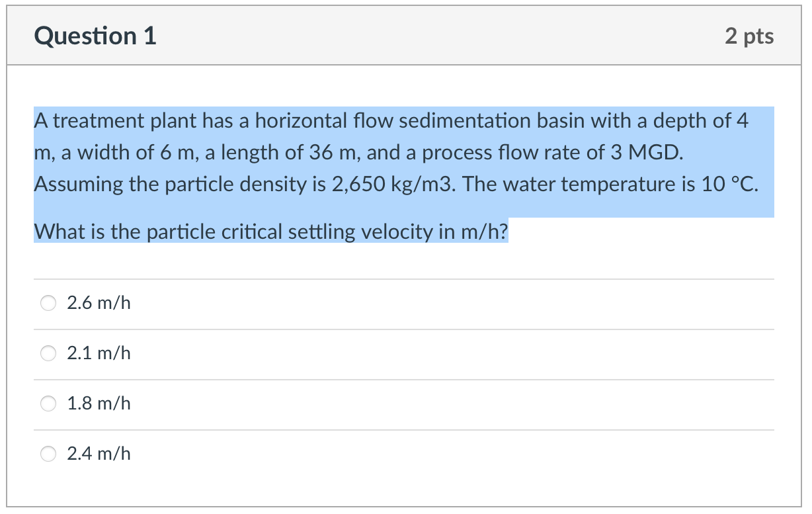Image resolution: width=812 pixels, height=514 pixels.
Task: Select the 1.8 m/h radio button
Action: tap(48, 404)
